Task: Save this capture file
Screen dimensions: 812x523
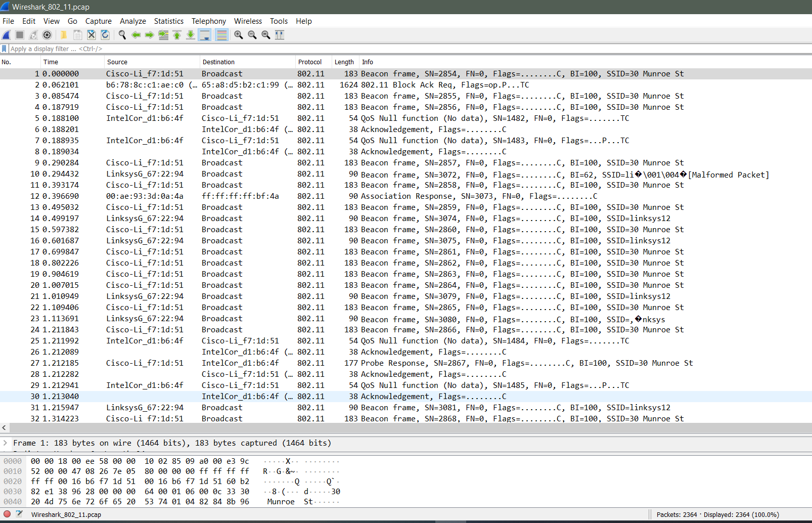Action: [x=78, y=35]
